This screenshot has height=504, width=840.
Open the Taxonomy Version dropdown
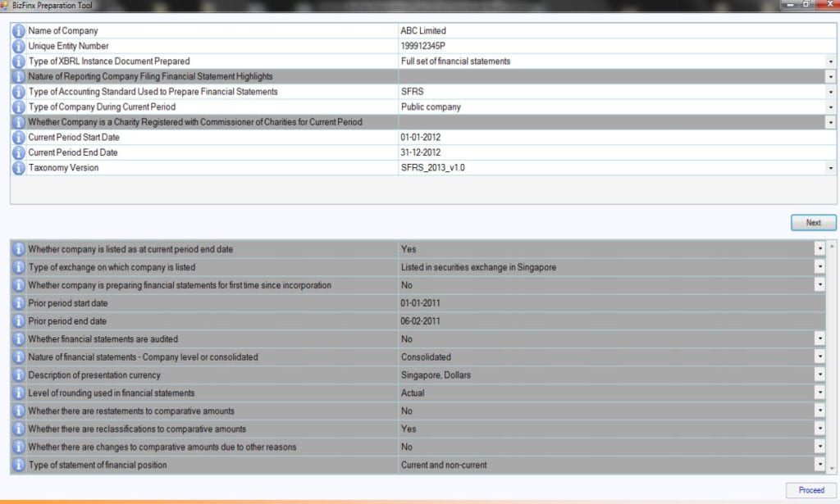coord(829,167)
